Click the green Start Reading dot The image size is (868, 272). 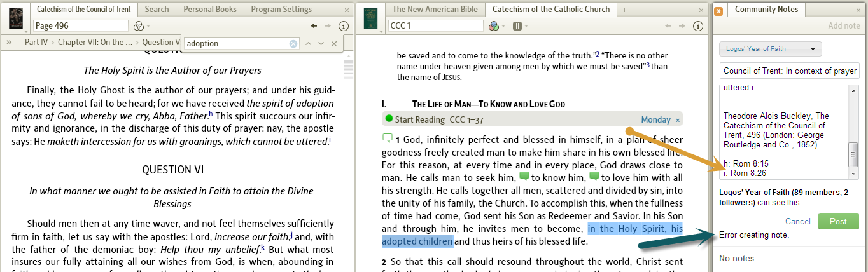point(389,119)
